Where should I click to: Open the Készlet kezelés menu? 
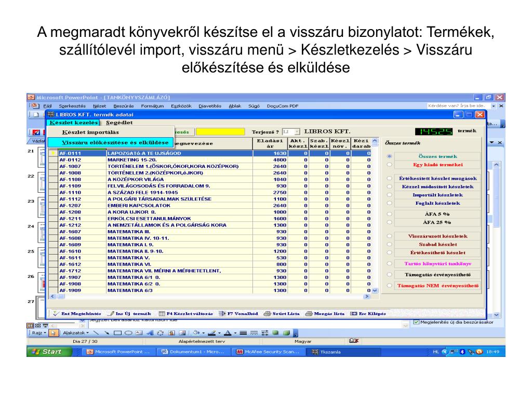click(x=74, y=123)
